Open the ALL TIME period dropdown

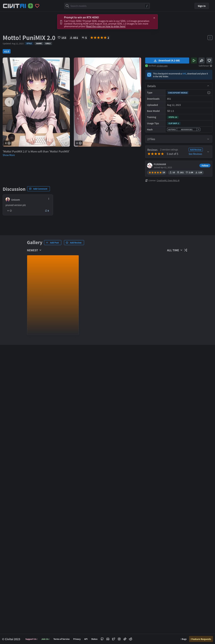pos(175,250)
